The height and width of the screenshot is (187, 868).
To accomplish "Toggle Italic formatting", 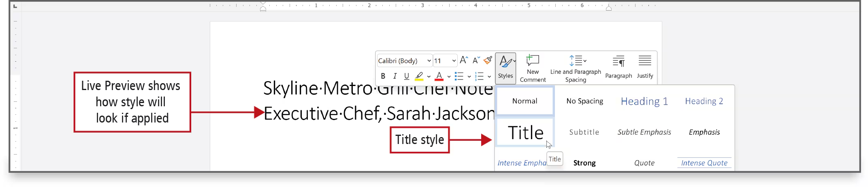I will click(395, 76).
